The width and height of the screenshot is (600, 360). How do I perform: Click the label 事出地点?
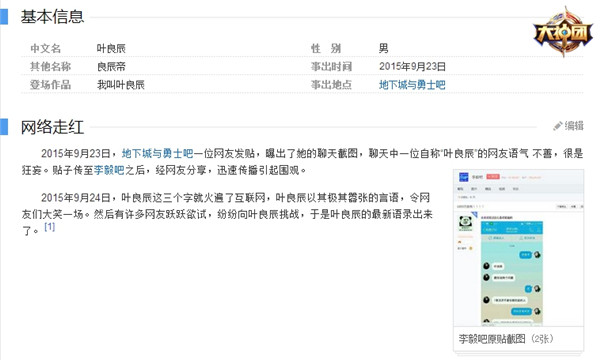click(x=331, y=85)
